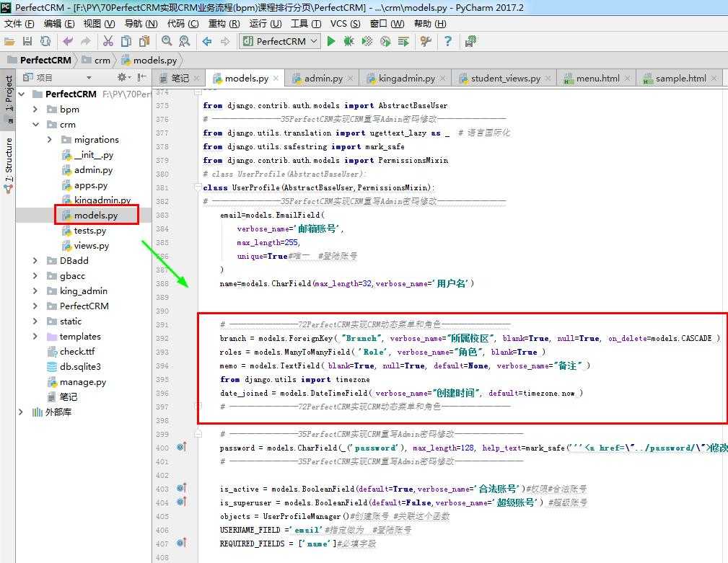Close the admin.py editor tab
The image size is (728, 563).
pos(350,79)
